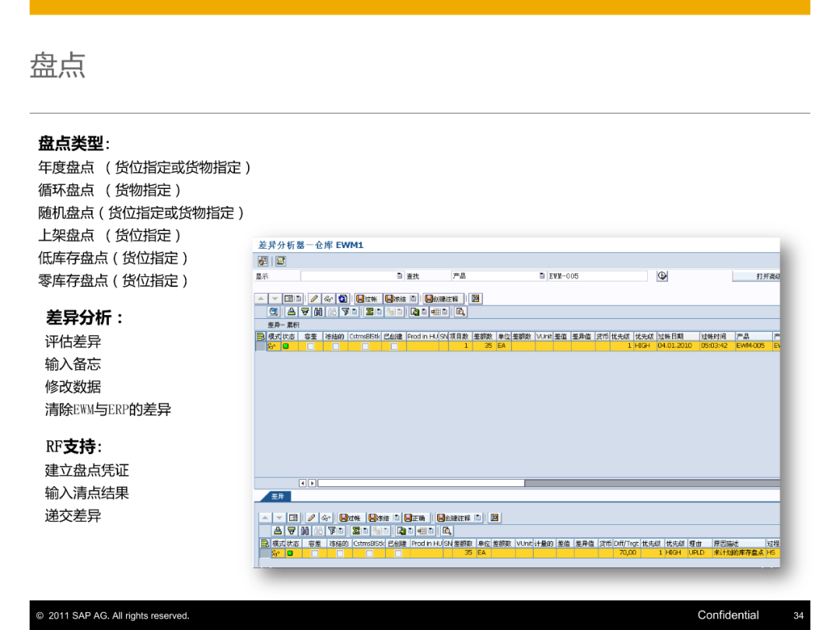
Task: Click the 创建注释 create note button in the lower toolbar
Action: click(454, 517)
